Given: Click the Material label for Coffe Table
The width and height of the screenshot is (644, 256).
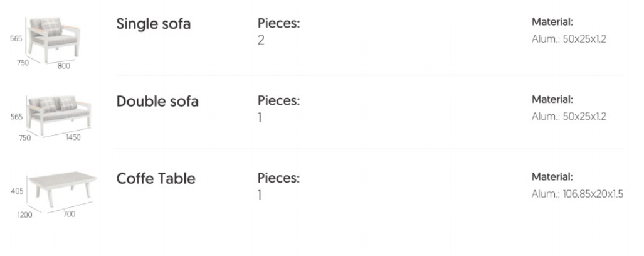Looking at the screenshot, I should (x=552, y=177).
